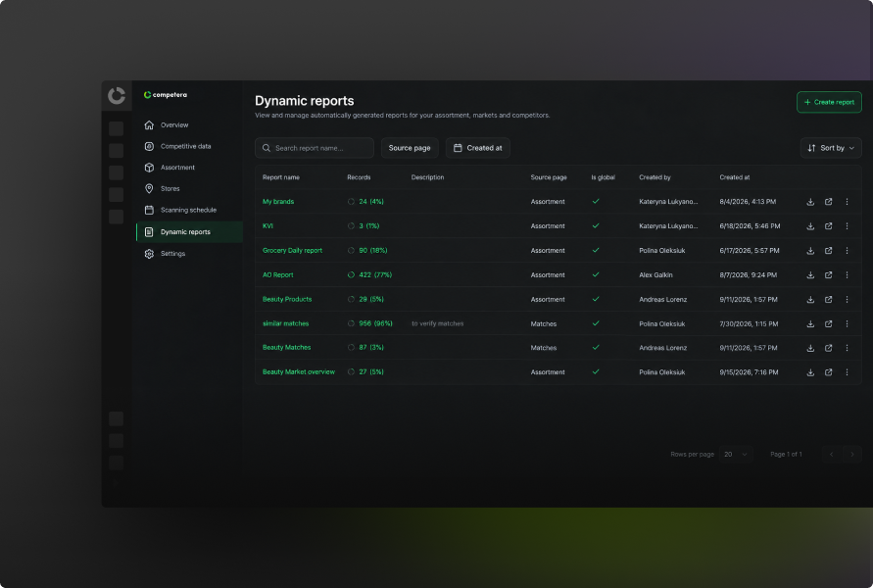The image size is (873, 588).
Task: Open the Source page filter
Action: coord(410,148)
